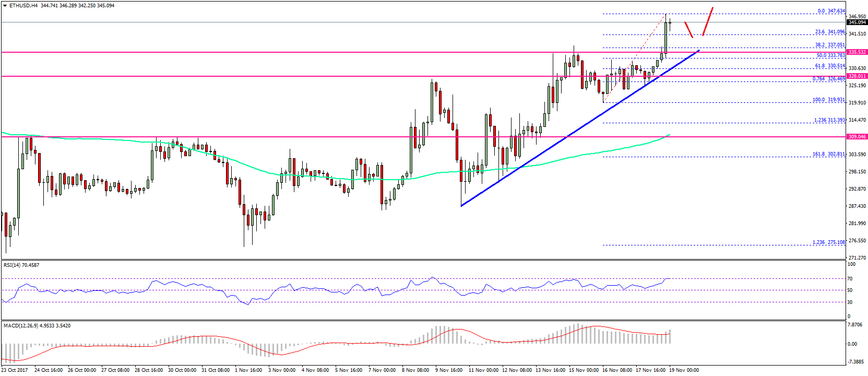Screen dimensions: 868x376
Task: Click the 15 Nov 00:00 time label
Action: point(584,370)
